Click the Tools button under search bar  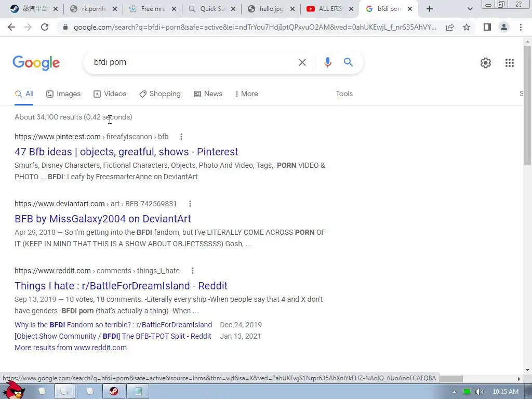[344, 94]
